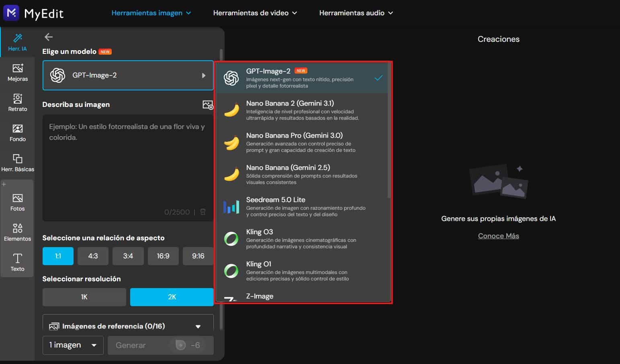Set resolution to 1K
Viewport: 620px width, 364px height.
pyautogui.click(x=84, y=297)
